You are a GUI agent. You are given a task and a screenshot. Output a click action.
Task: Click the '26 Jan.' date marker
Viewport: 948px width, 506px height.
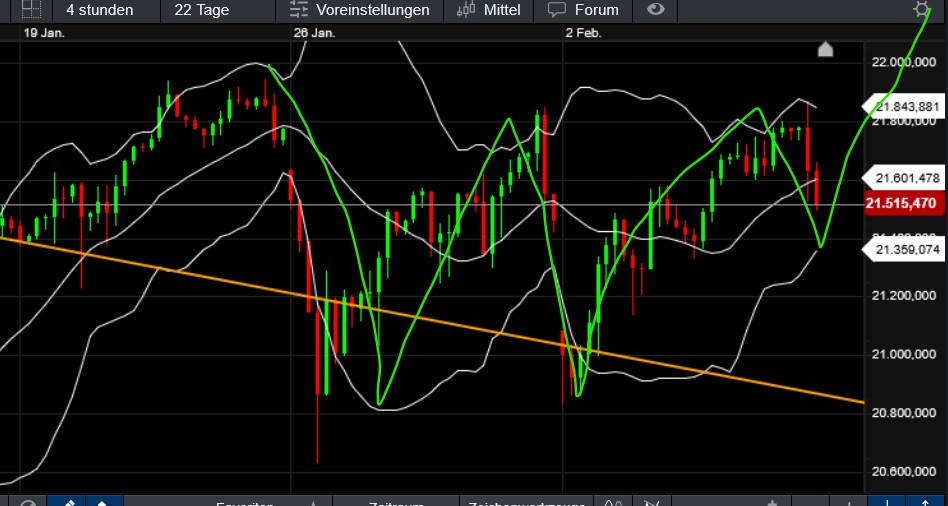point(314,33)
